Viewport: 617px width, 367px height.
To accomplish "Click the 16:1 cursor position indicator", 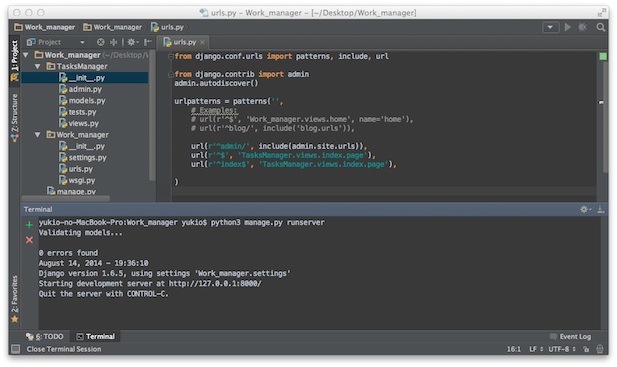I will 514,349.
